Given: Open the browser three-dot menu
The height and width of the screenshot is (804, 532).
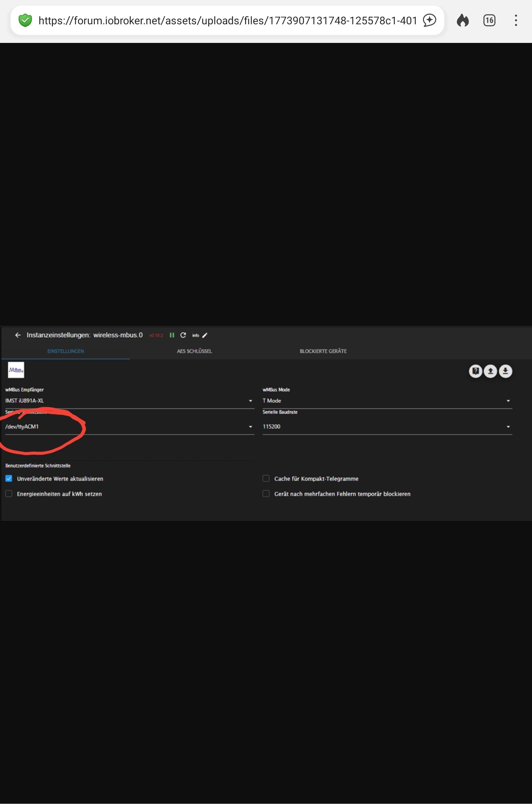Looking at the screenshot, I should (516, 21).
